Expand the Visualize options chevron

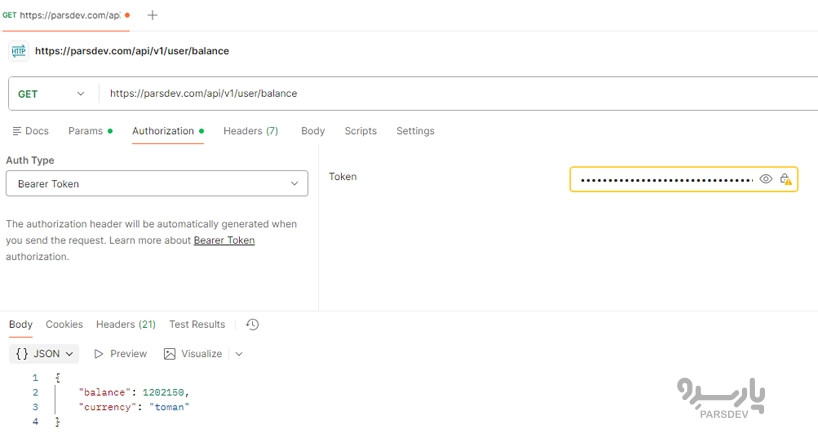238,354
